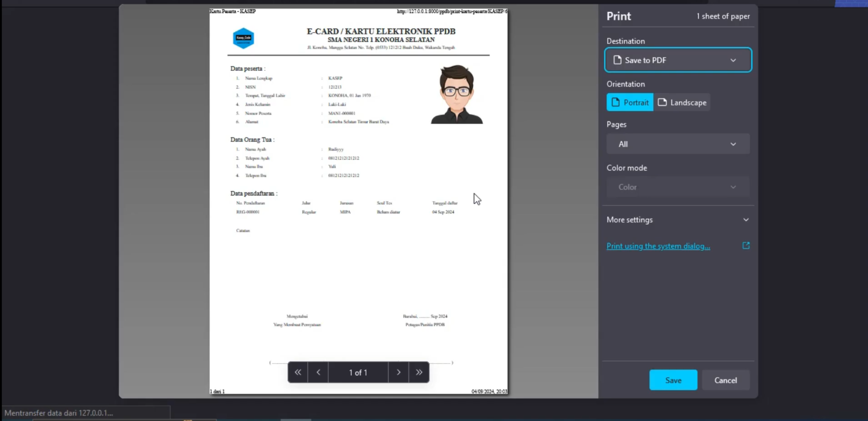Click the participant number MAN1-000001
The height and width of the screenshot is (421, 868).
point(341,113)
